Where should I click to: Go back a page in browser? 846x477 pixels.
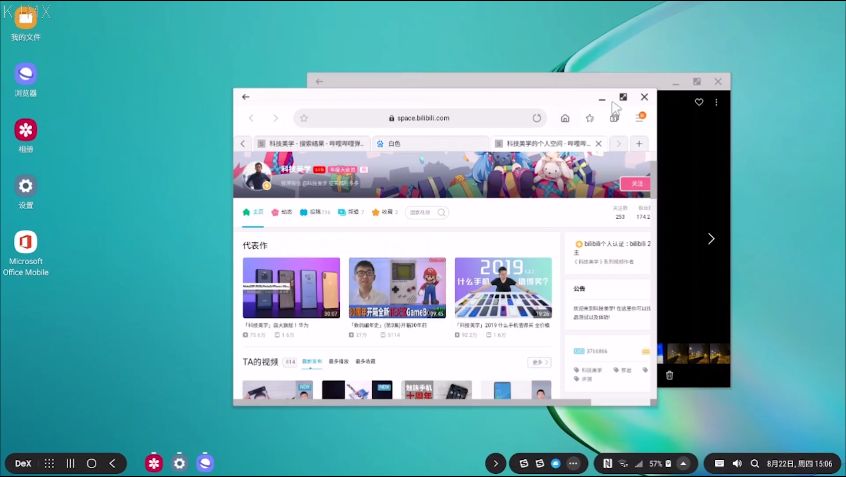tap(251, 118)
